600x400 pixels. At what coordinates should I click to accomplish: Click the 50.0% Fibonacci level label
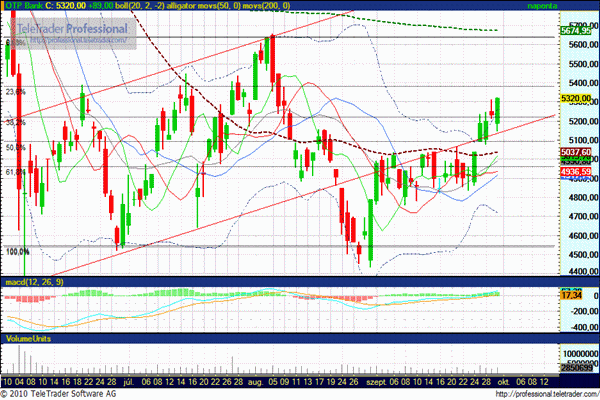14,148
